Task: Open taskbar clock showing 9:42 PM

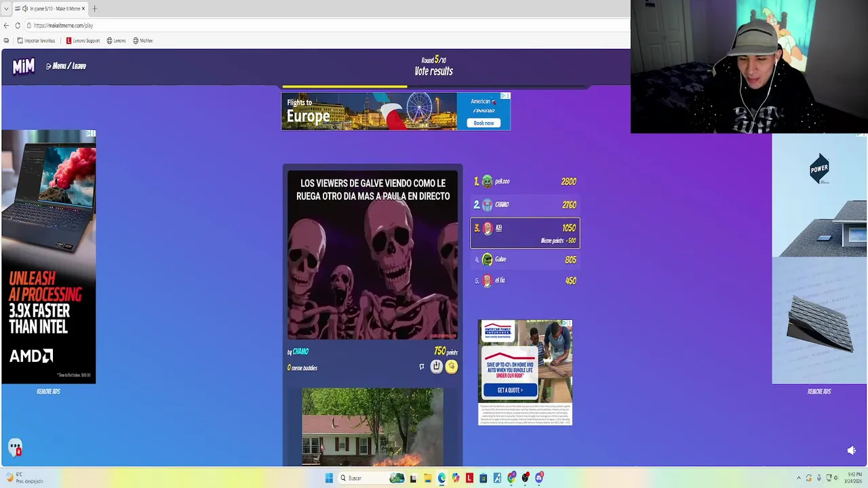Action: [x=854, y=478]
